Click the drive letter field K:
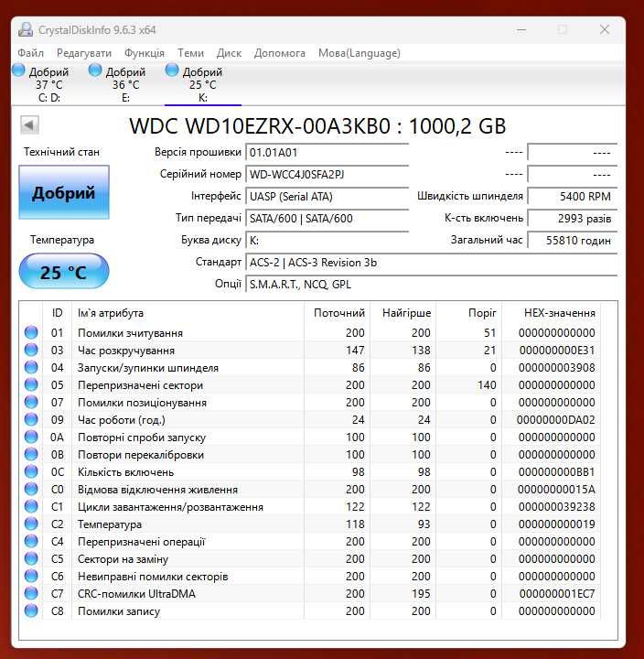This screenshot has height=659, width=644. [x=327, y=240]
